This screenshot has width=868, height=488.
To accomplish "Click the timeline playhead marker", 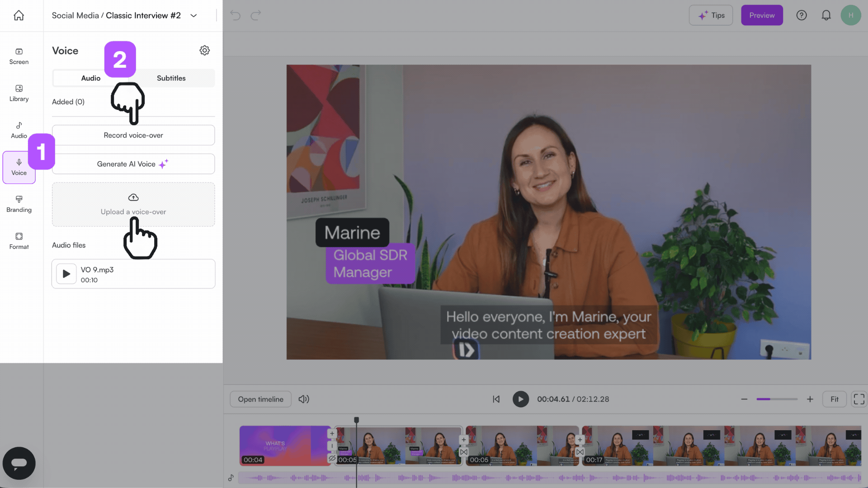I will tap(356, 420).
